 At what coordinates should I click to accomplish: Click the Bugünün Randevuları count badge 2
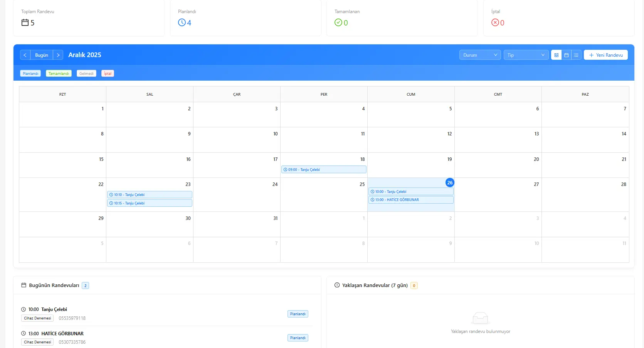click(x=86, y=285)
